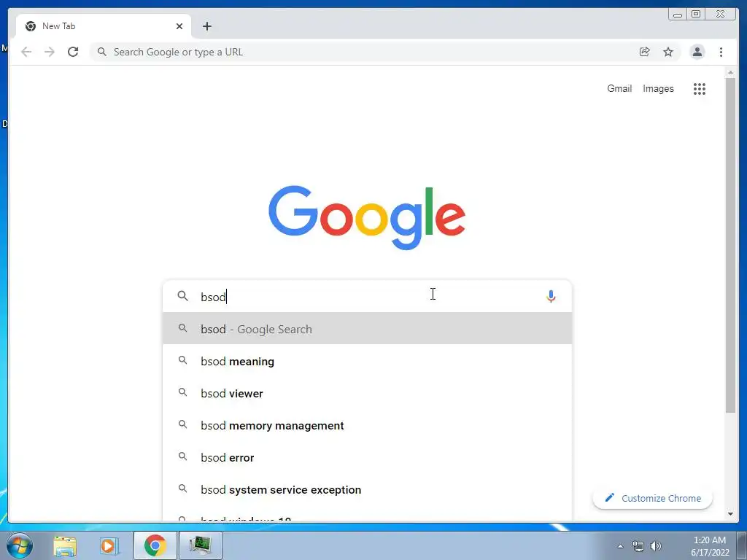The width and height of the screenshot is (747, 560).
Task: Start voice search with microphone icon
Action: point(551,296)
